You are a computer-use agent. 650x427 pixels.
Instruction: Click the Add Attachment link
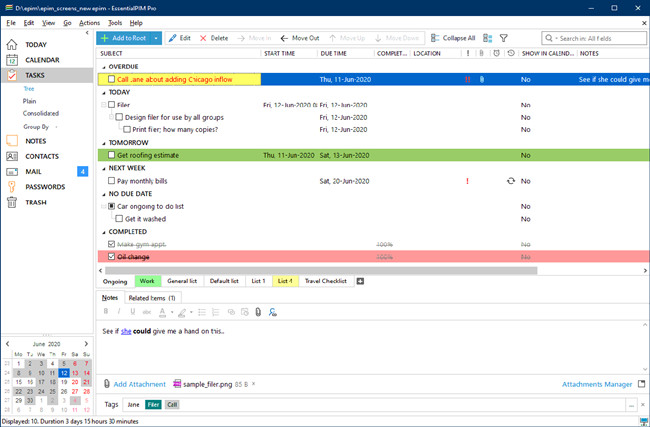(139, 384)
